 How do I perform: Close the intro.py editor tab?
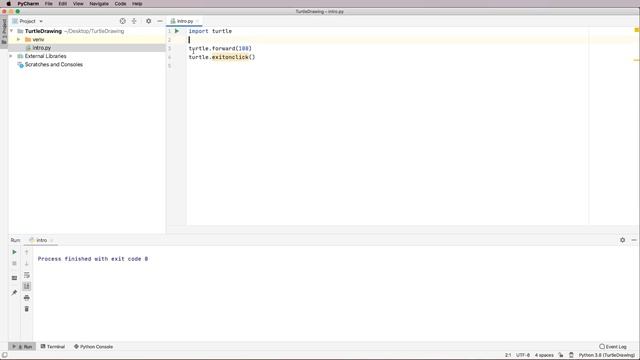point(198,21)
